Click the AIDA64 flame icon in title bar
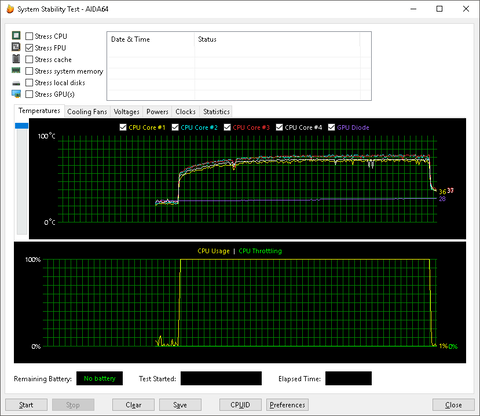The height and width of the screenshot is (416, 480). (x=10, y=9)
